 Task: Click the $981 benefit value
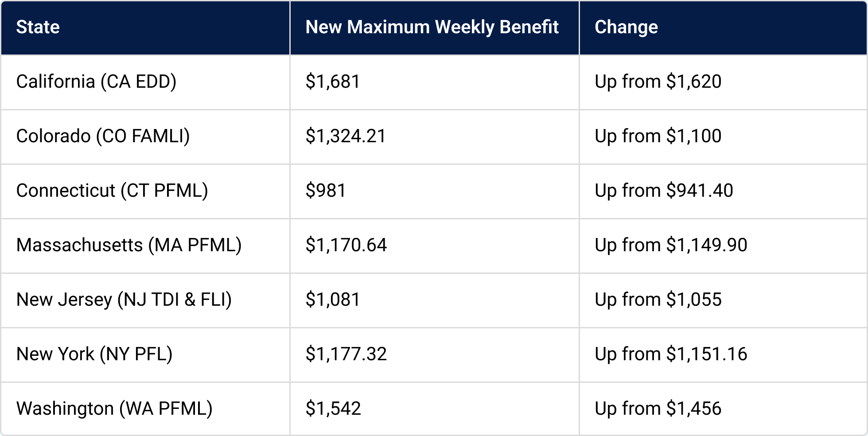326,191
